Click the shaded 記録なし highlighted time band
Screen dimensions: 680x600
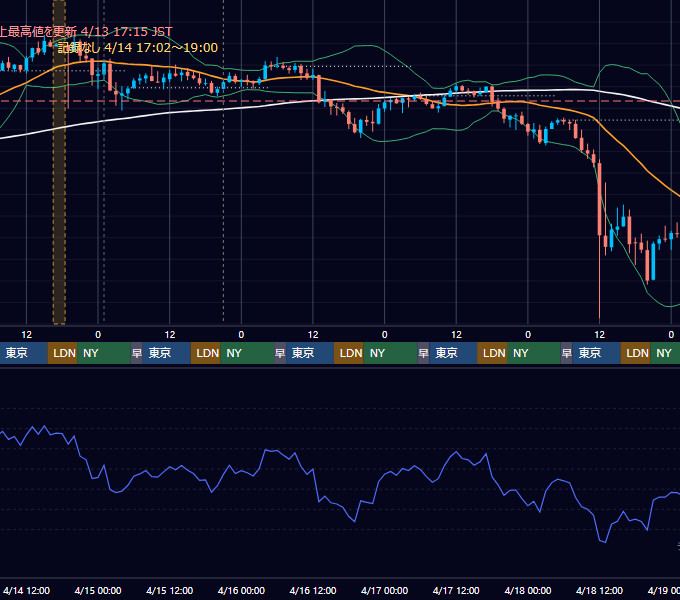[x=59, y=162]
